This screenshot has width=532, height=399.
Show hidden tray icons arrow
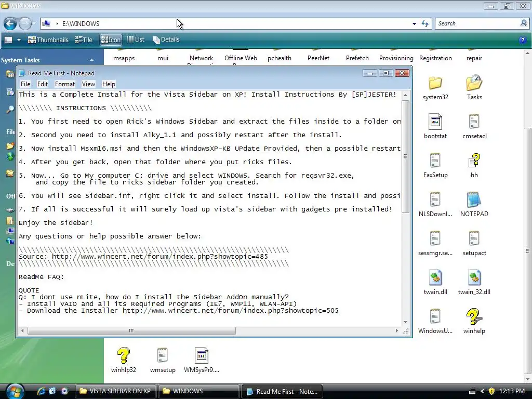[482, 391]
